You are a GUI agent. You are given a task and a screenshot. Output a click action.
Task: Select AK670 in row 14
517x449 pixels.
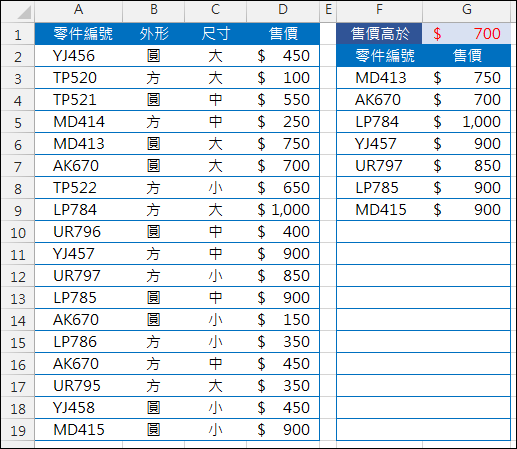[x=79, y=320]
